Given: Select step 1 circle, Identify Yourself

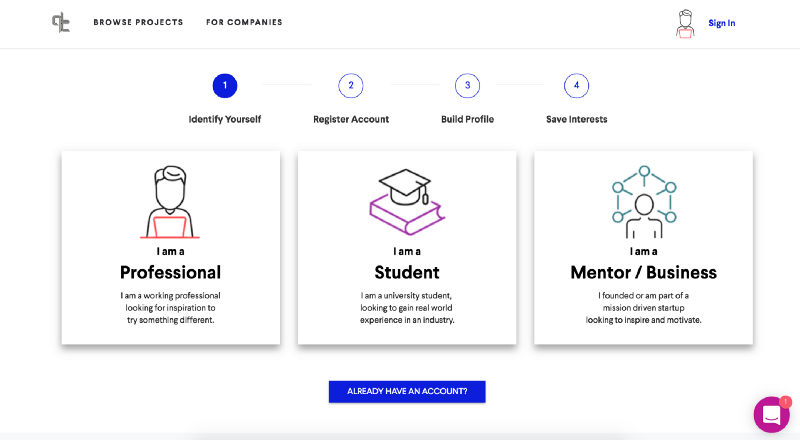Looking at the screenshot, I should pos(225,86).
